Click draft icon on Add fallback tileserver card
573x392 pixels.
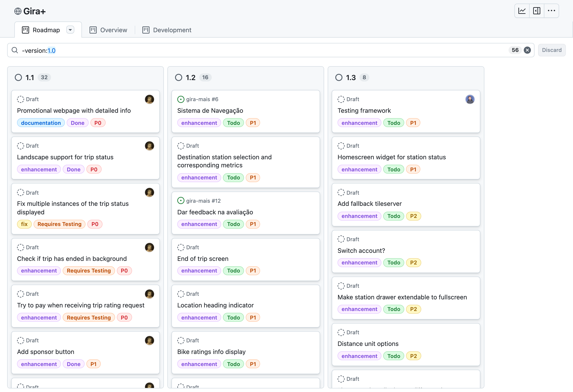[x=341, y=193]
